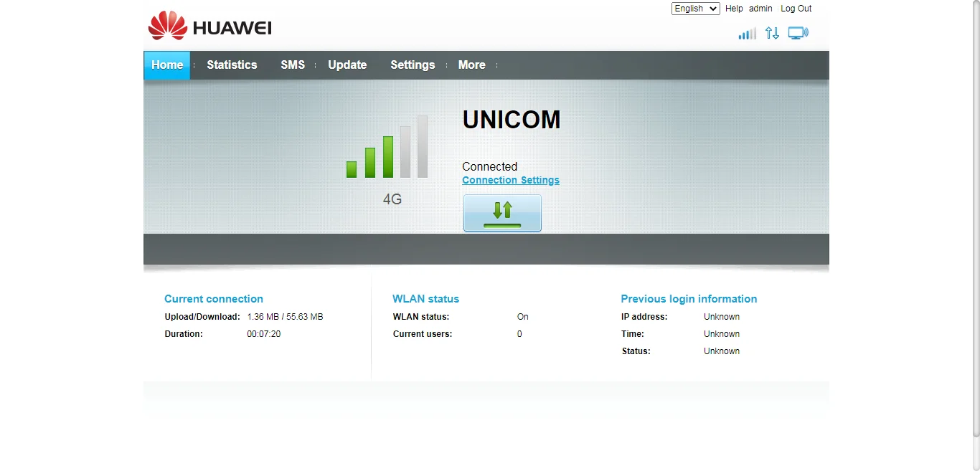
Task: Open the SMS tab
Action: [293, 65]
